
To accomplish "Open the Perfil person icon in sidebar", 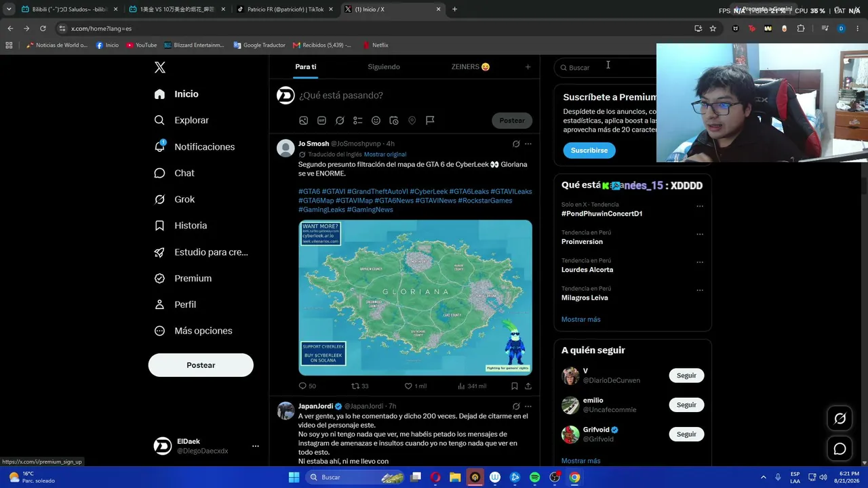I will [x=159, y=304].
